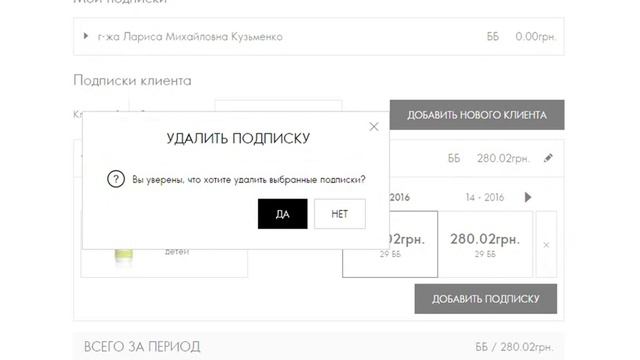Click ДОБАВИТЬ ПОДПИСКУ button
Image resolution: width=640 pixels, height=360 pixels.
click(x=486, y=299)
